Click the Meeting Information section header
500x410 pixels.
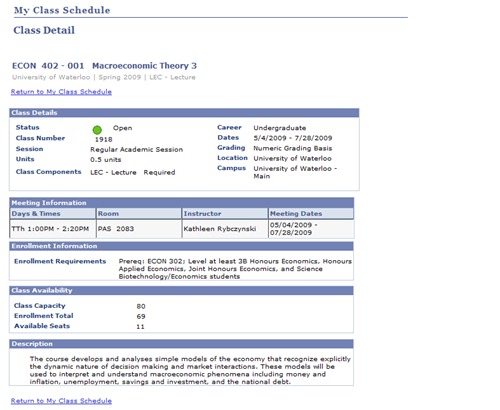[182, 203]
